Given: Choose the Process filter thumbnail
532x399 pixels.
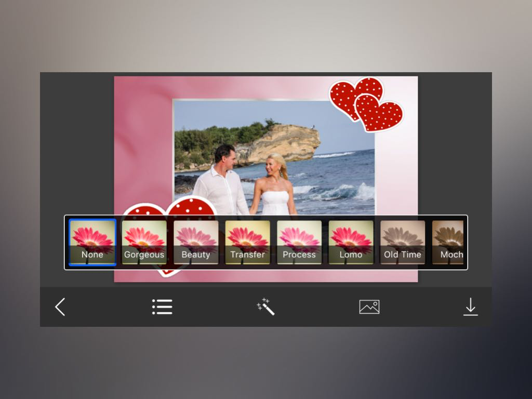Looking at the screenshot, I should click(x=299, y=242).
